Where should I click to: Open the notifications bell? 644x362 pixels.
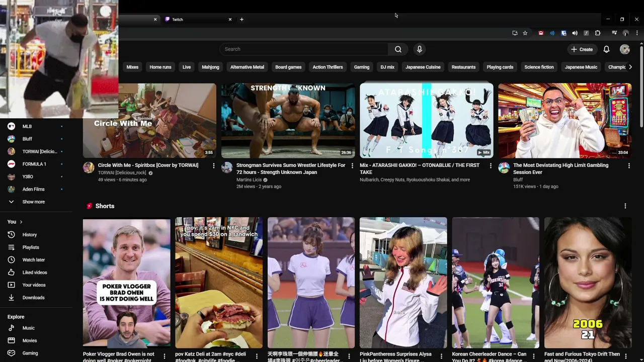pyautogui.click(x=606, y=49)
